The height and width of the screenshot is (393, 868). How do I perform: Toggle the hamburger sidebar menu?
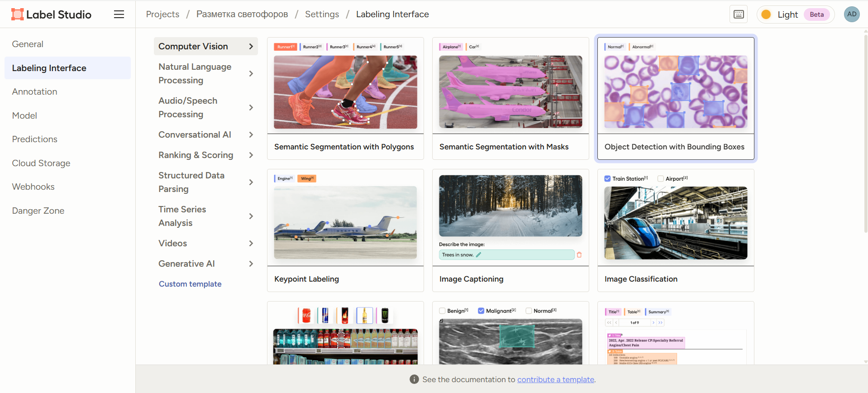coord(119,14)
